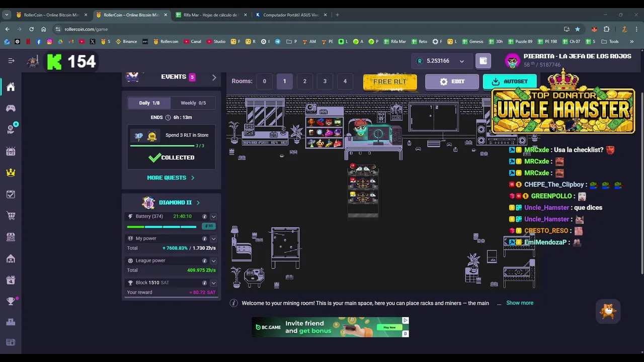Select room 3
This screenshot has height=362, width=644.
tap(325, 81)
